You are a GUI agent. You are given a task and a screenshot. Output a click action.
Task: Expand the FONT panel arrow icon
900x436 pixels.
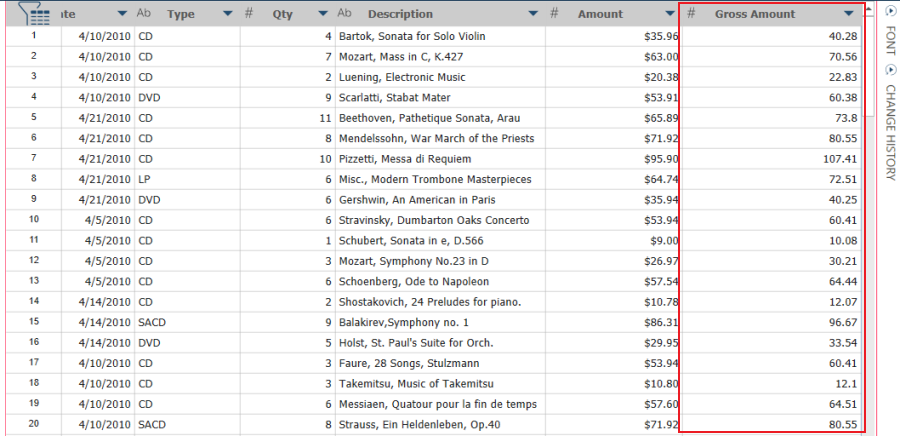[x=890, y=12]
